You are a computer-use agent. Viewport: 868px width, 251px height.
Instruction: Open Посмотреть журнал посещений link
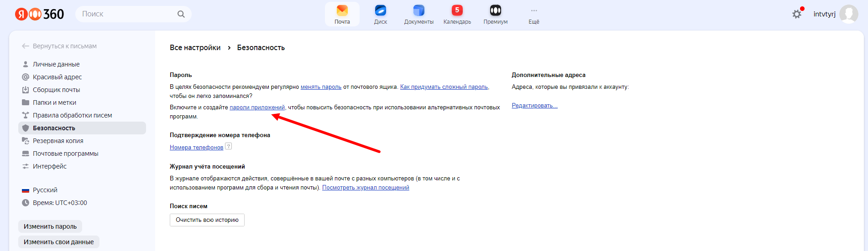(x=366, y=188)
